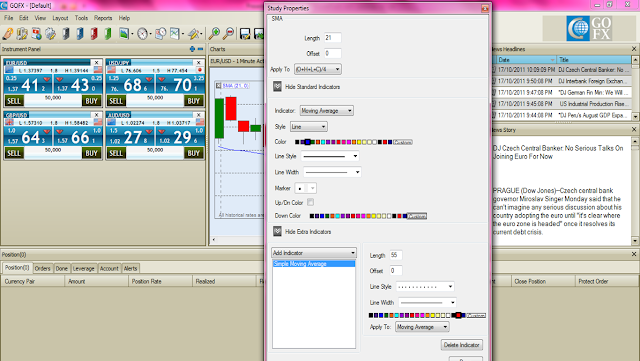Viewport: 640px width, 361px height.
Task: Click the plus icon in Instrument Panel header
Action: point(192,49)
